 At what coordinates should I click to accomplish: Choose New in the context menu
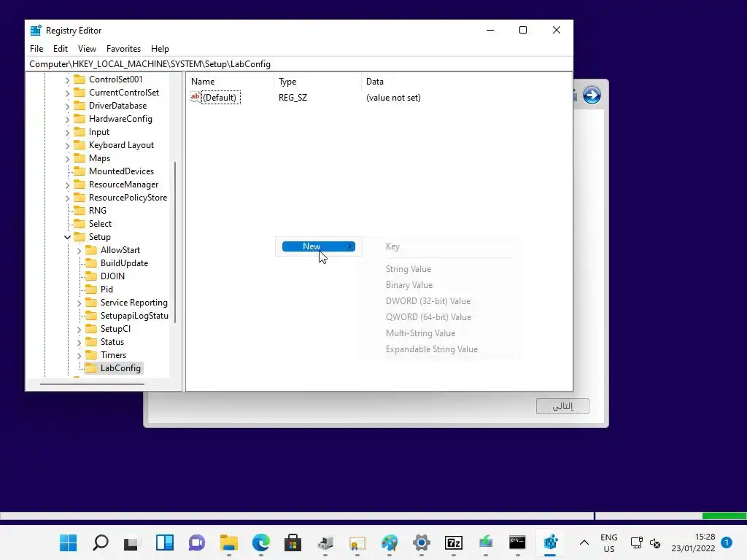pos(319,246)
